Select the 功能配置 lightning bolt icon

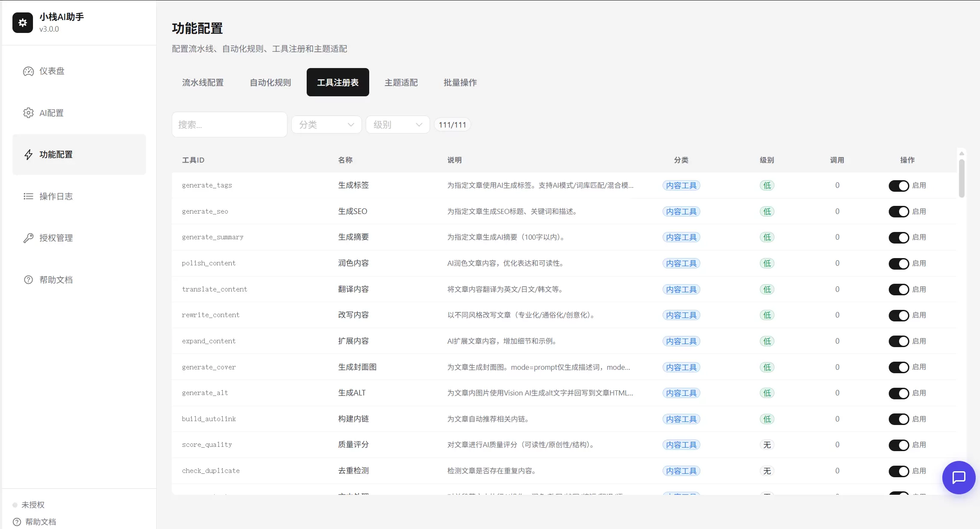pyautogui.click(x=28, y=155)
